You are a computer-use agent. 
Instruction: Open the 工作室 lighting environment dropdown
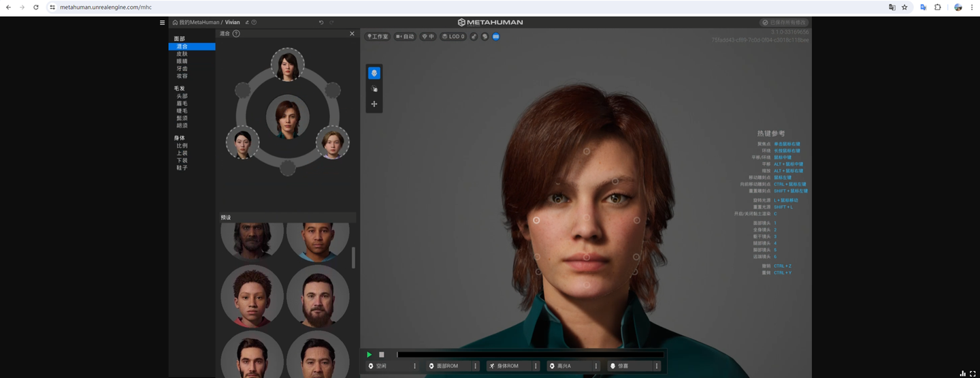(378, 37)
